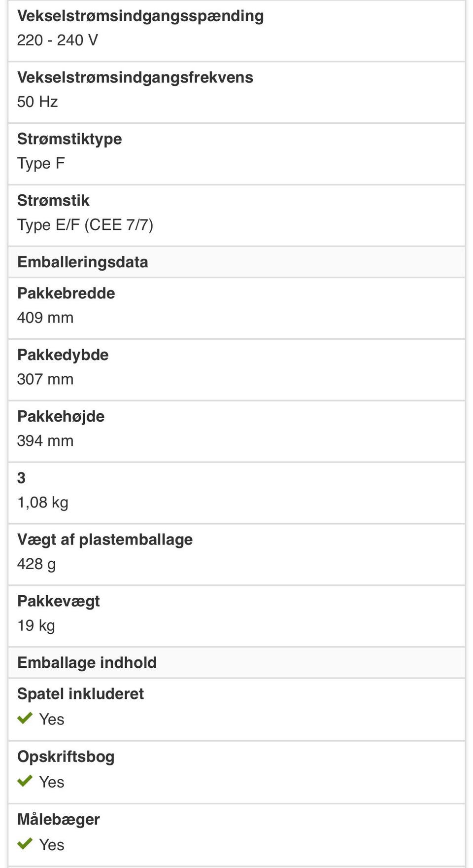Click the Type E/F (CEE 7/7) value

click(85, 225)
